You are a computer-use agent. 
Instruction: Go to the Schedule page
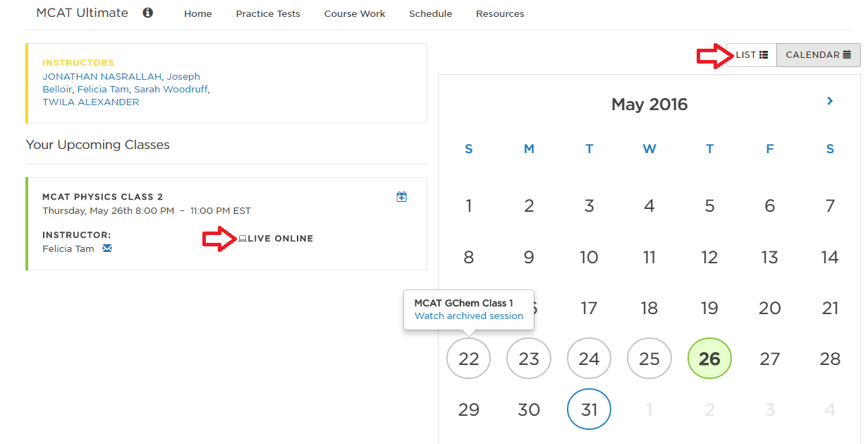[x=430, y=14]
